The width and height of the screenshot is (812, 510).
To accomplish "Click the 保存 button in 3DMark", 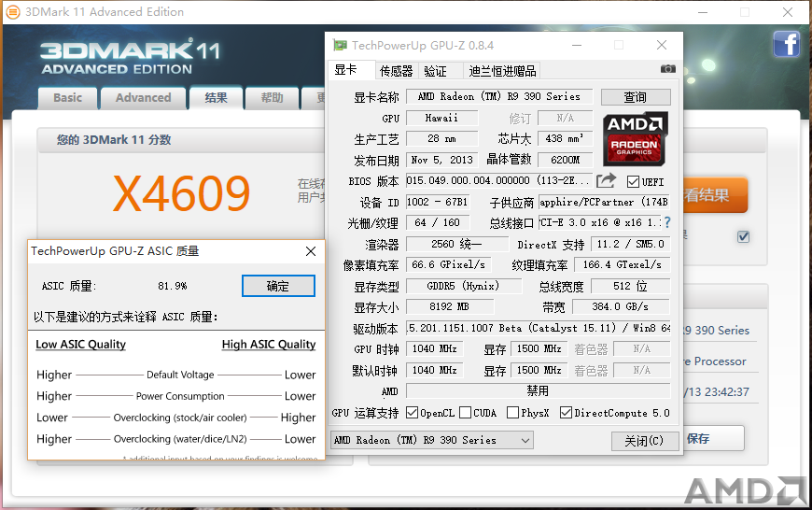I will tap(714, 439).
